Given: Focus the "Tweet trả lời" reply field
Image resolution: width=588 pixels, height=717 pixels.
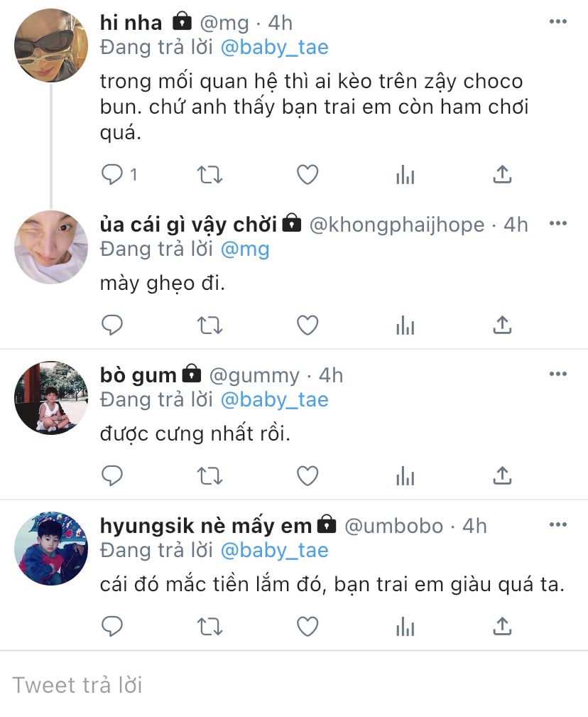Looking at the screenshot, I should click(x=294, y=685).
